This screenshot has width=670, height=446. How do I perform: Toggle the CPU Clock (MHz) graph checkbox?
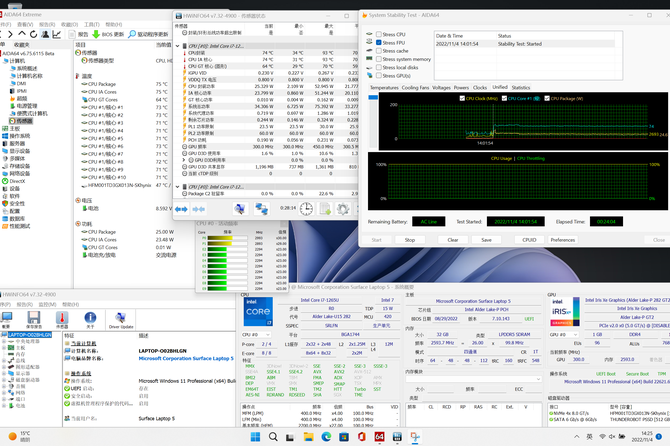click(x=462, y=98)
